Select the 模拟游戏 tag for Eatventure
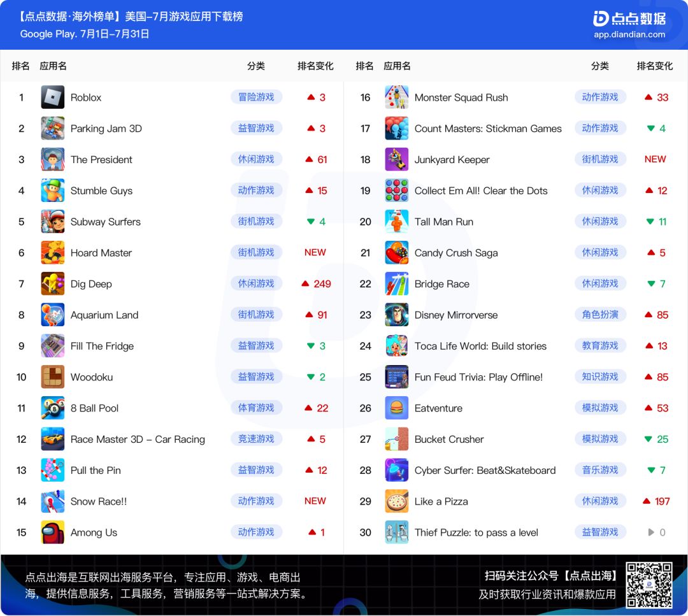The image size is (688, 616). pyautogui.click(x=600, y=408)
